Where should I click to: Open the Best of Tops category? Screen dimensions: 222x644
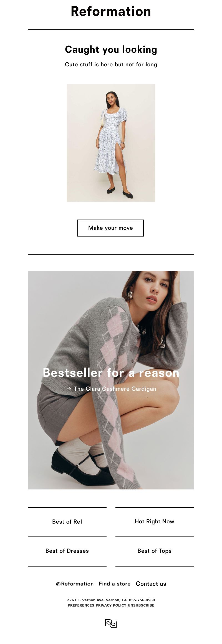(155, 551)
